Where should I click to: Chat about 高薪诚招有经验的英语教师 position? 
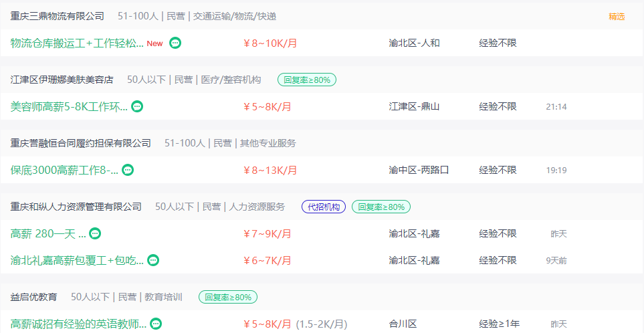pyautogui.click(x=156, y=324)
